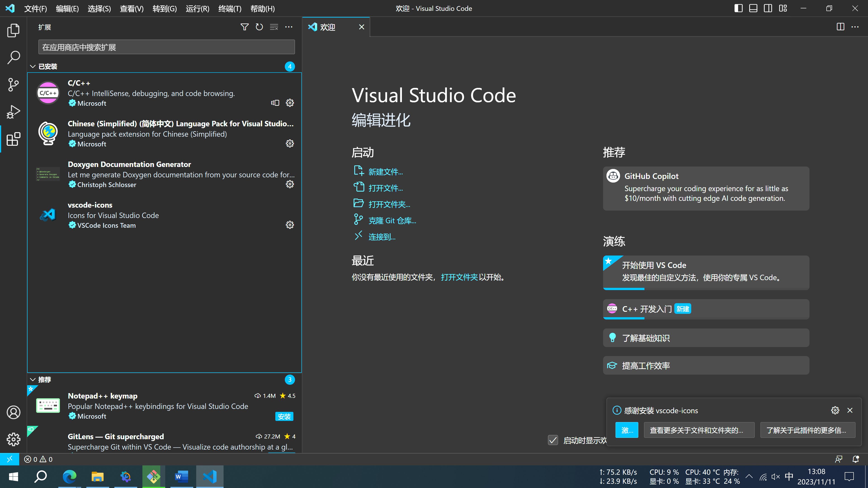Image resolution: width=868 pixels, height=488 pixels.
Task: Open the Manage gear in activity bar
Action: pyautogui.click(x=14, y=439)
